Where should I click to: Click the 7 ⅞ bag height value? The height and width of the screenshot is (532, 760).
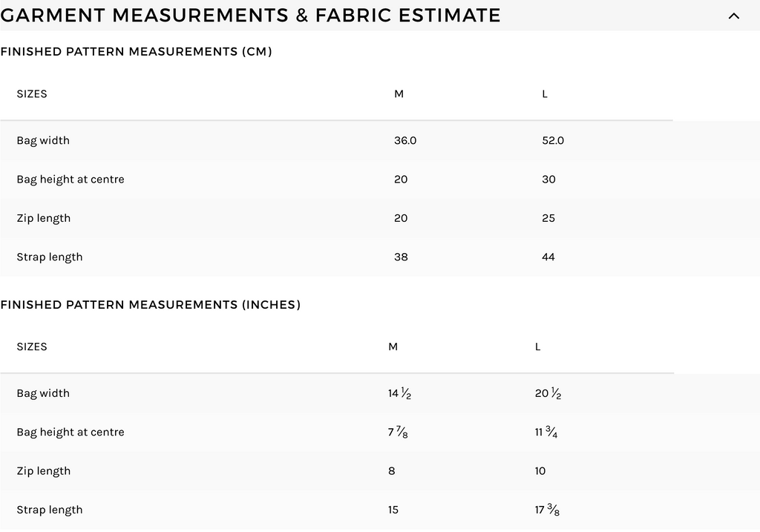(x=398, y=432)
